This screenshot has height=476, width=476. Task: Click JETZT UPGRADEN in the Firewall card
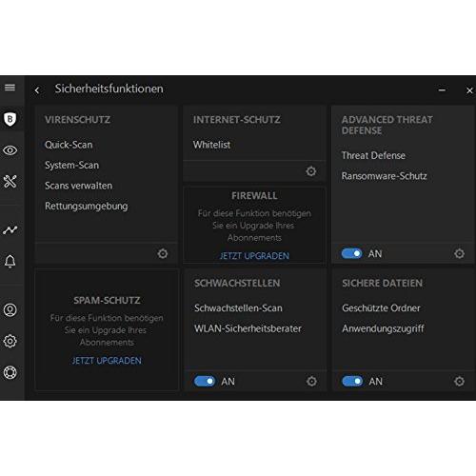pos(254,256)
